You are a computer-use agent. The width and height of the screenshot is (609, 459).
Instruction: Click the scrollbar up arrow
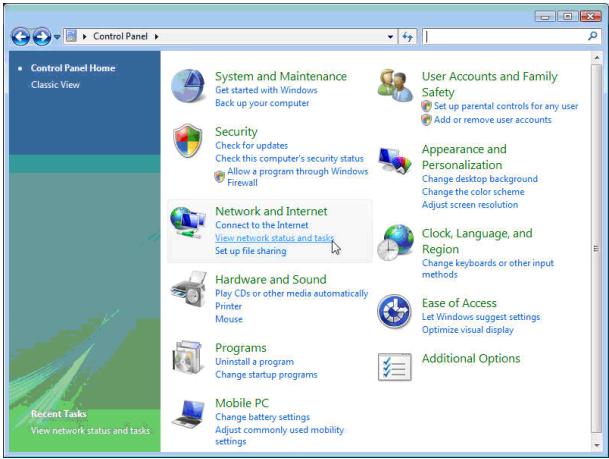click(596, 58)
